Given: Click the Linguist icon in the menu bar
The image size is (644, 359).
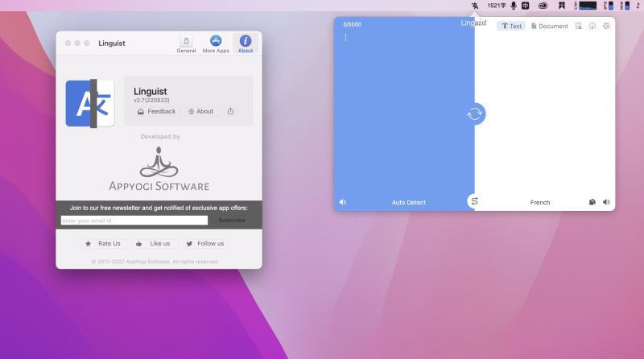Looking at the screenshot, I should 475,6.
